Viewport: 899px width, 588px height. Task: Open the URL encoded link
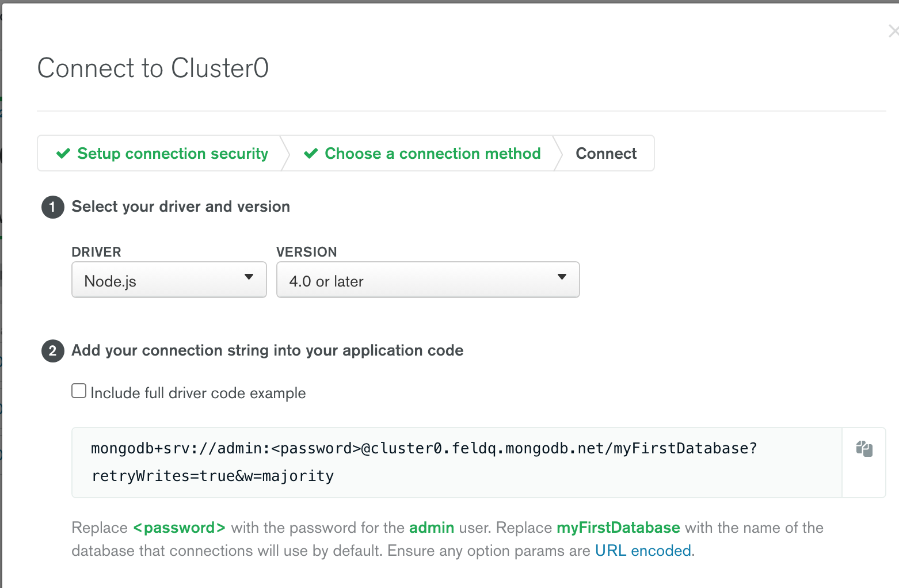tap(643, 551)
